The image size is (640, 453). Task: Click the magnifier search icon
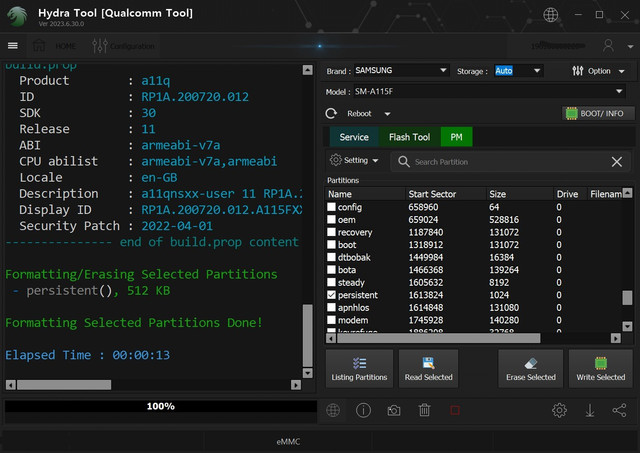[x=404, y=162]
